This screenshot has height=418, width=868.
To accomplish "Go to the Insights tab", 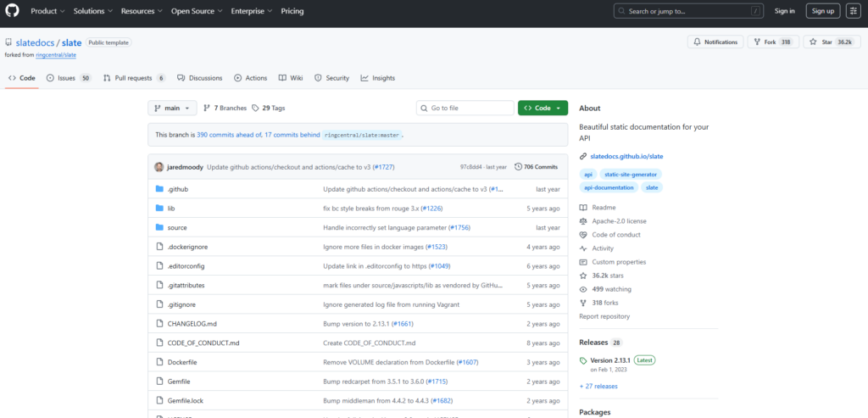I will pyautogui.click(x=377, y=78).
